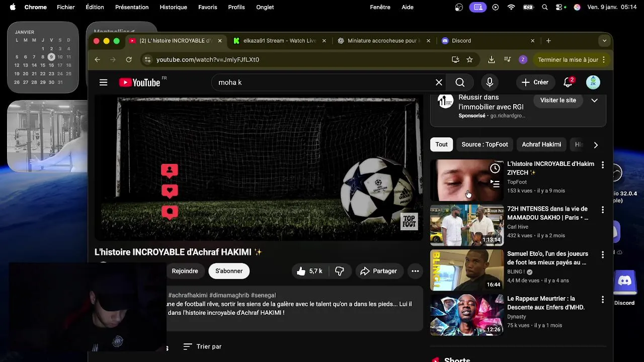The width and height of the screenshot is (644, 362).
Task: Open the Le Rappeur Meurtrier thumbnail
Action: click(x=467, y=314)
